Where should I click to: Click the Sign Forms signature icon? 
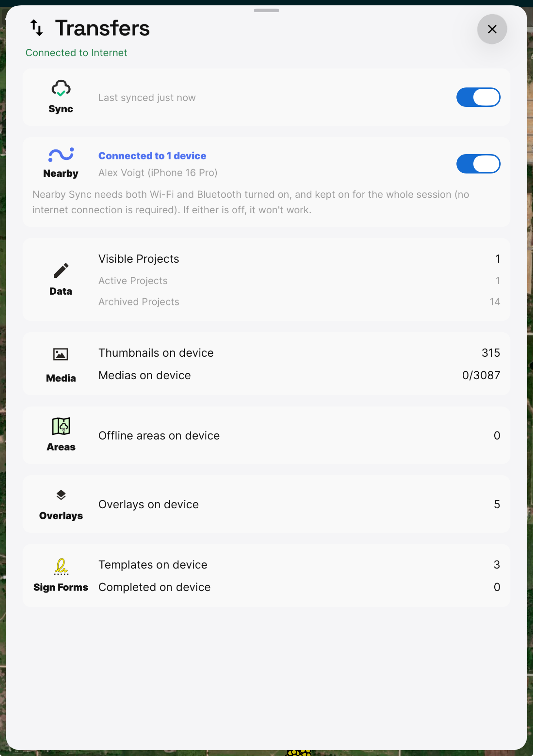pyautogui.click(x=61, y=566)
